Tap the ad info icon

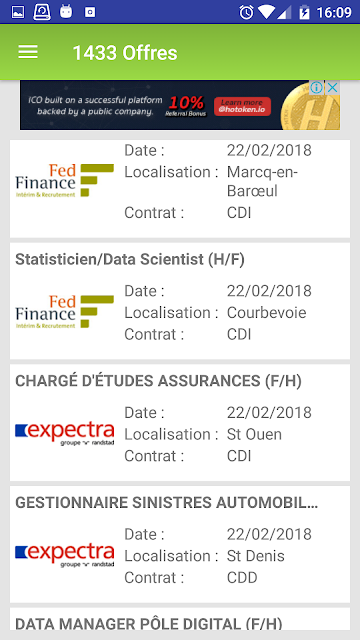pyautogui.click(x=317, y=87)
